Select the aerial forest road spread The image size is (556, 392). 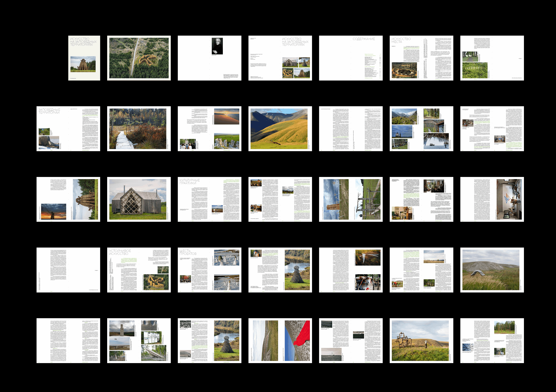coord(139,58)
